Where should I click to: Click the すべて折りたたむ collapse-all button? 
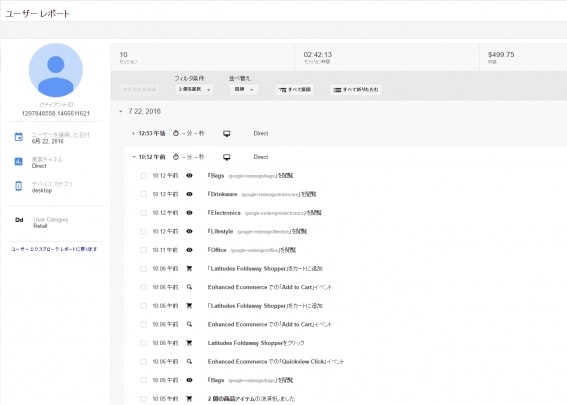(x=356, y=89)
